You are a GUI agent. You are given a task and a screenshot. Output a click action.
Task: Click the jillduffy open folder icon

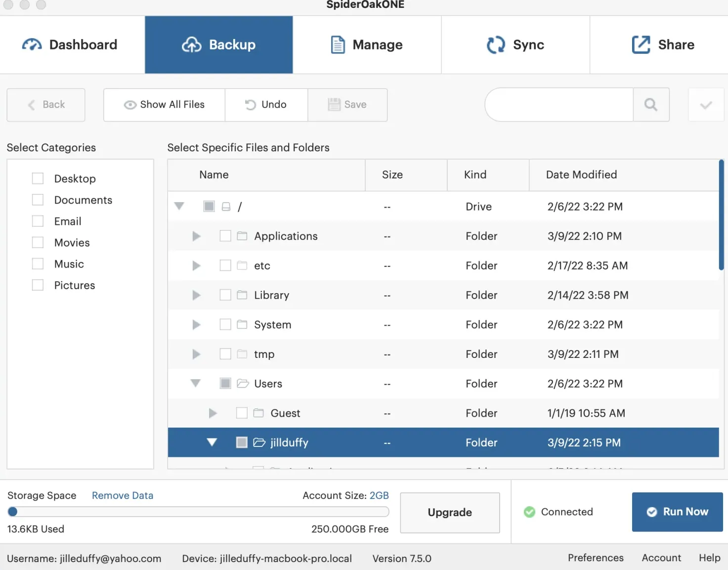click(x=259, y=442)
